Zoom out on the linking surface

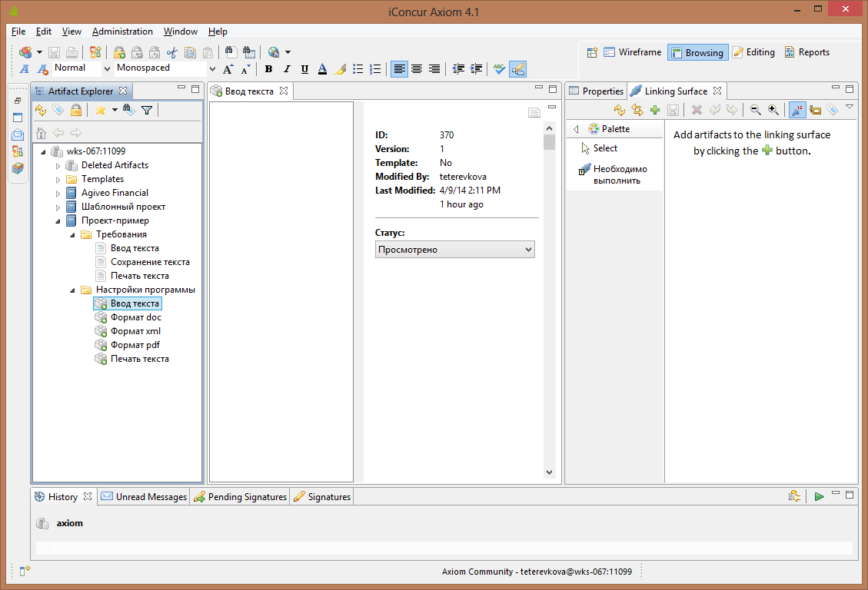click(x=756, y=110)
